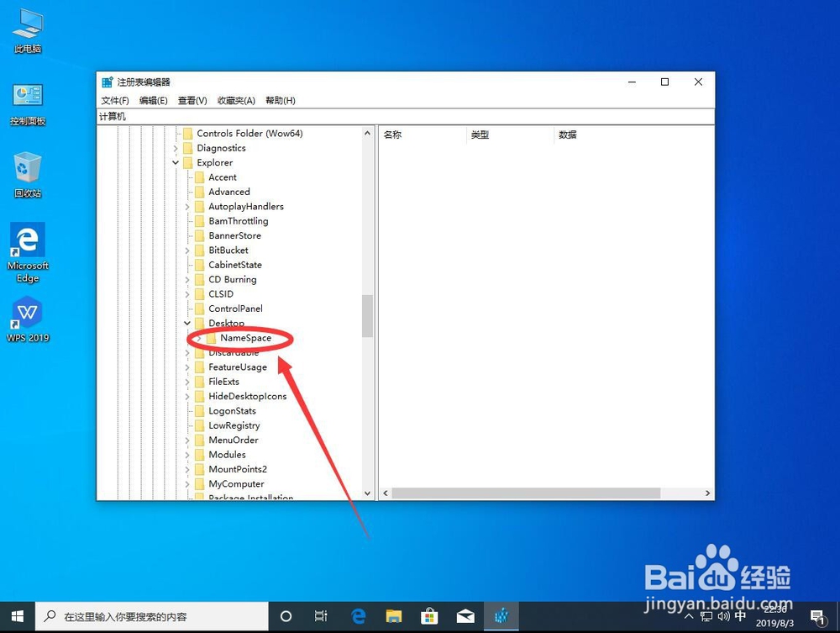Open the 编辑(E) menu

153,100
